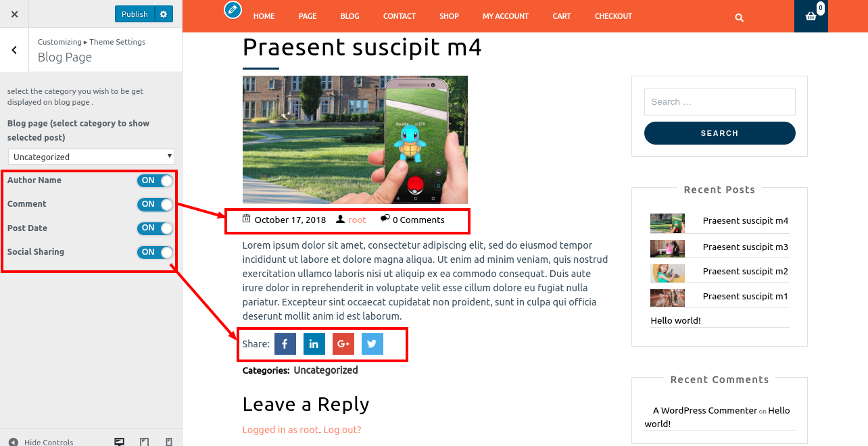
Task: Click inside the Search text field
Action: pos(720,102)
